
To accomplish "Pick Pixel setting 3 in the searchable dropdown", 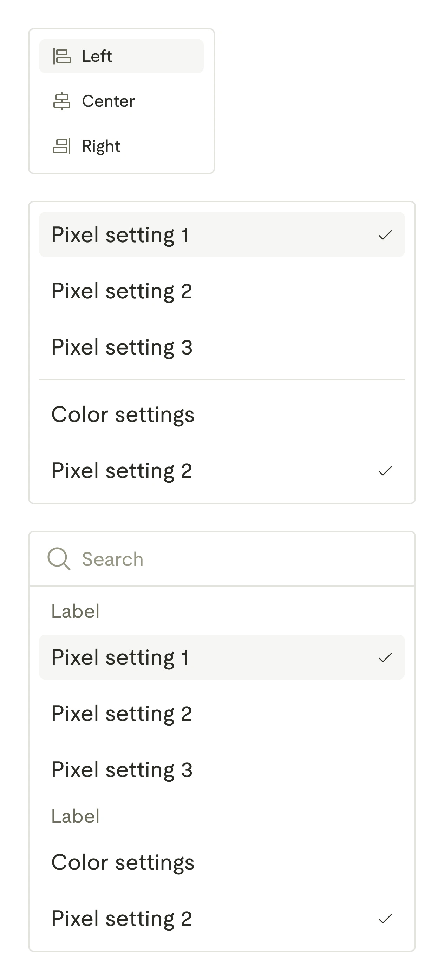I will pyautogui.click(x=122, y=769).
